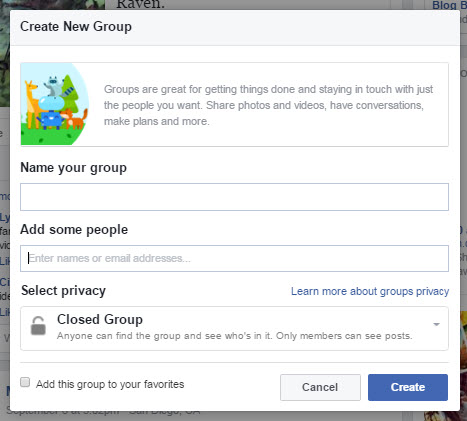Click the yellow giraffe in the groups illustration

pos(31,104)
